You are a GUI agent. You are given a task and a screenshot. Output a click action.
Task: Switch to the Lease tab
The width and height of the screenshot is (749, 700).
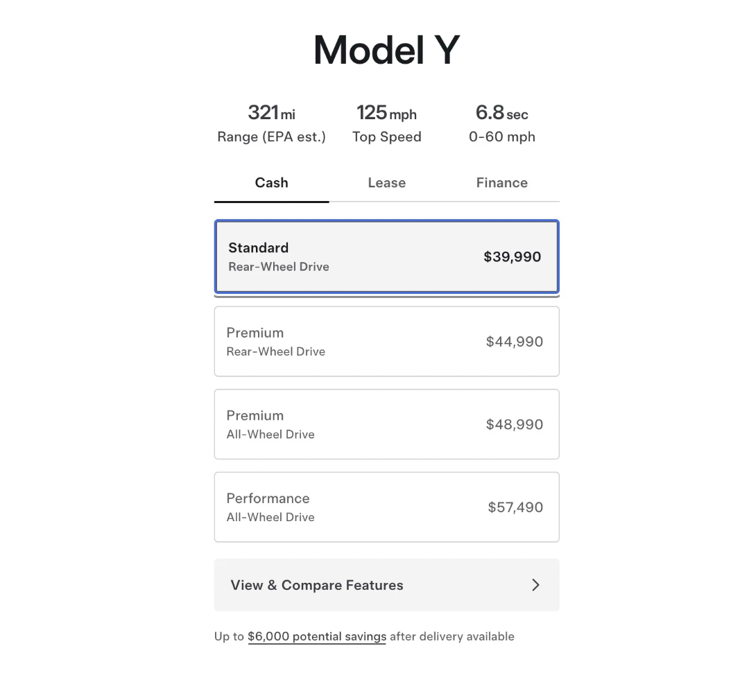pos(386,183)
